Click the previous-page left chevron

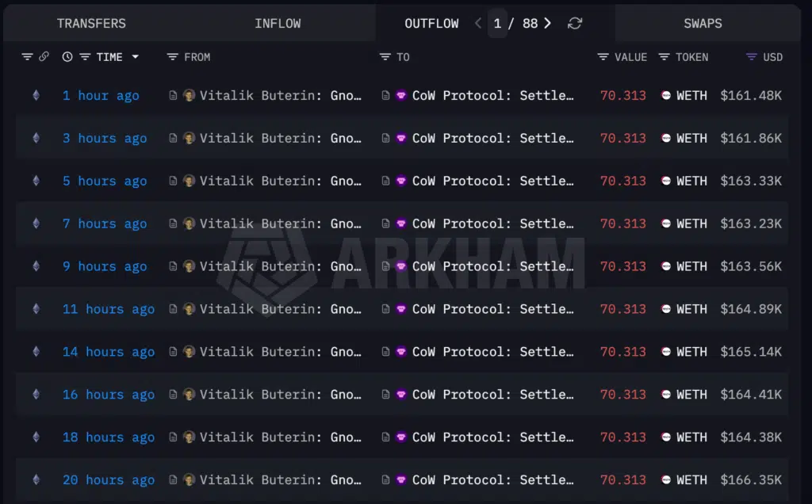coord(478,23)
